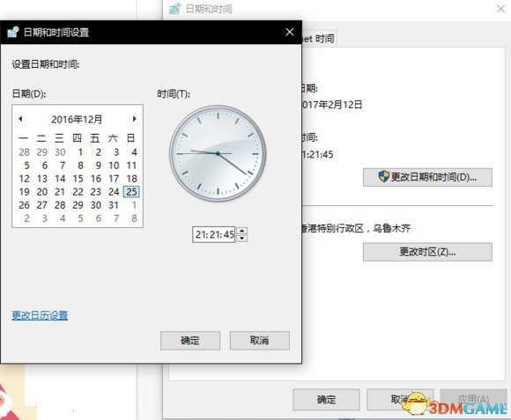Go to previous month in calendar
511x420 pixels.
pos(20,119)
